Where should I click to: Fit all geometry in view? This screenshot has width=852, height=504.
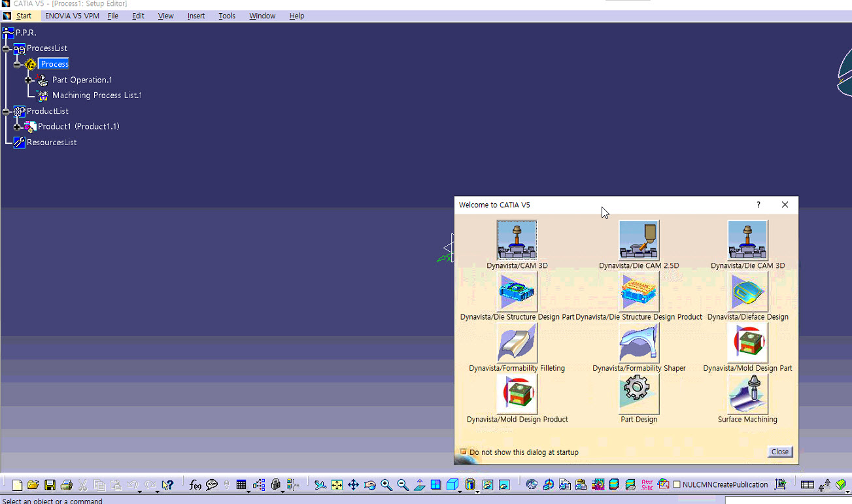pyautogui.click(x=337, y=485)
